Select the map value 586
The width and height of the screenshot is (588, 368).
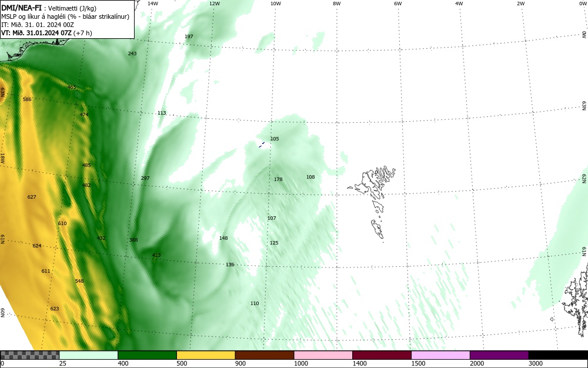click(27, 99)
